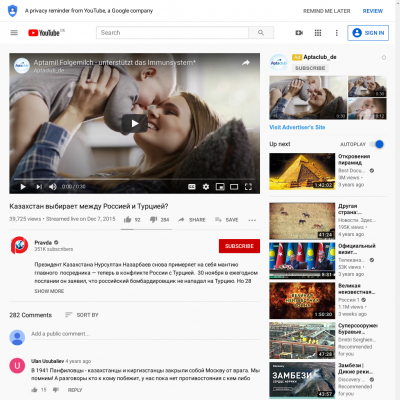
Task: Open the ЗАМБЕЗИ video thumbnail
Action: [x=302, y=380]
